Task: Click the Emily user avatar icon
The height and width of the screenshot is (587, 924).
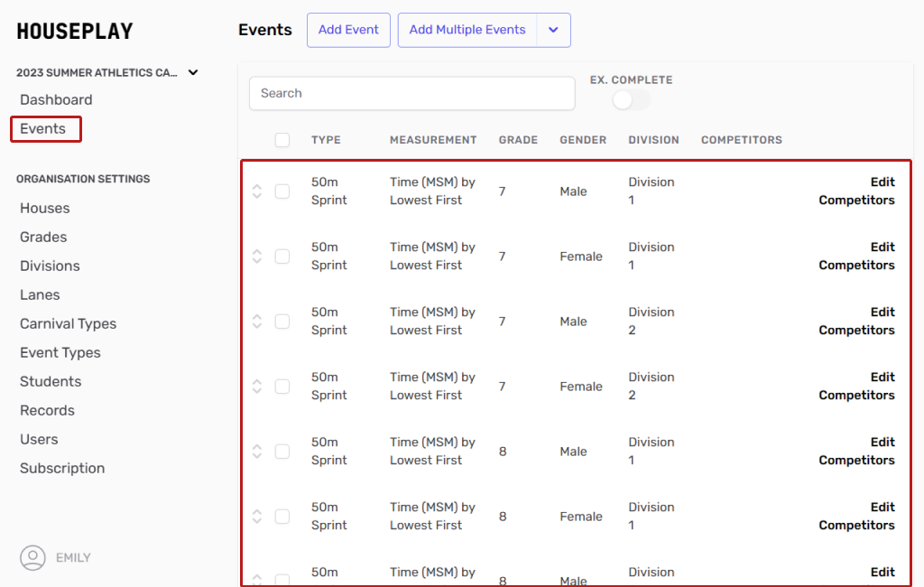Action: pos(32,558)
